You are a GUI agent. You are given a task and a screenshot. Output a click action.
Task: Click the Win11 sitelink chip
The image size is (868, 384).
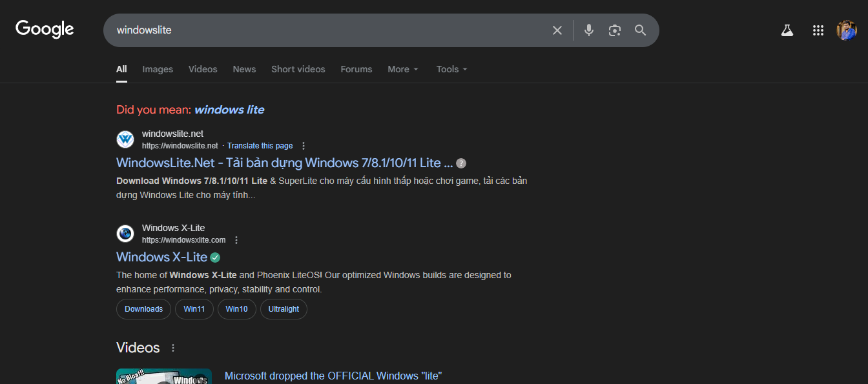tap(194, 309)
